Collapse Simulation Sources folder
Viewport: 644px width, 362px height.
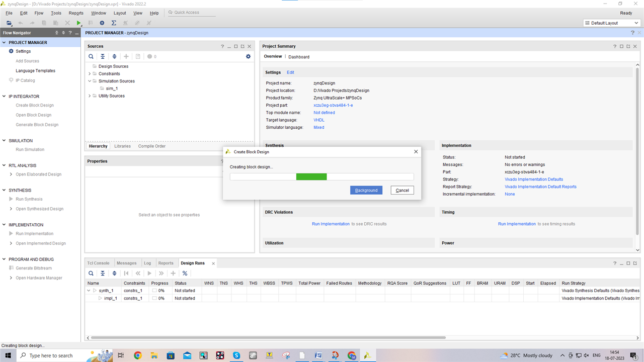90,81
